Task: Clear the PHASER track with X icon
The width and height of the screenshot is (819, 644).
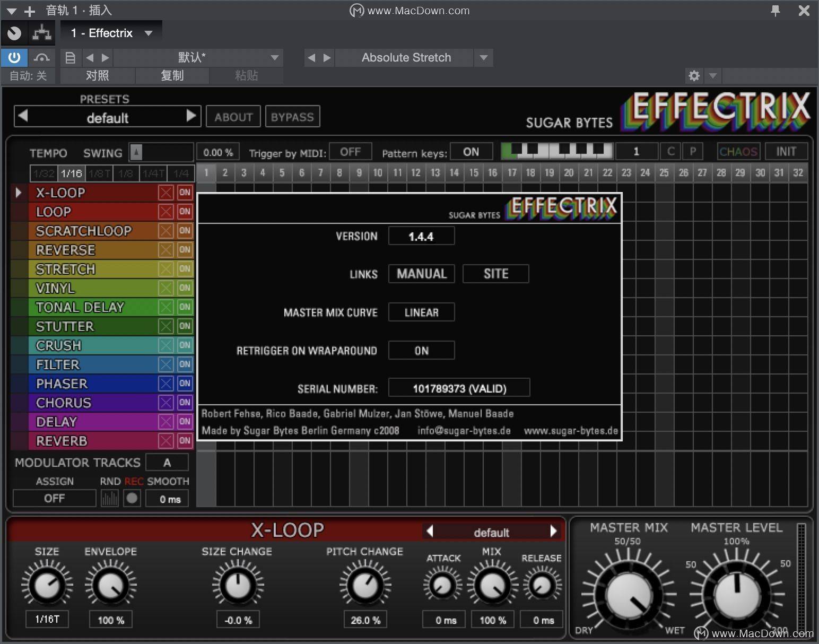Action: click(x=166, y=384)
